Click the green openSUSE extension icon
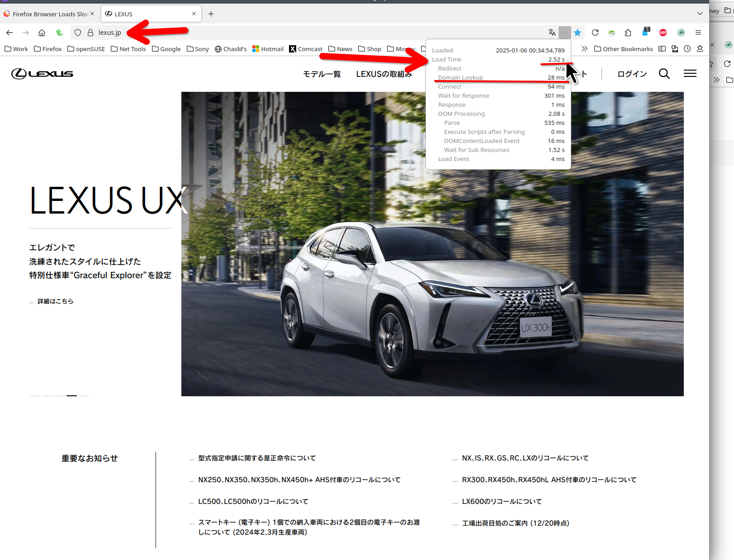The width and height of the screenshot is (734, 560). (x=612, y=33)
